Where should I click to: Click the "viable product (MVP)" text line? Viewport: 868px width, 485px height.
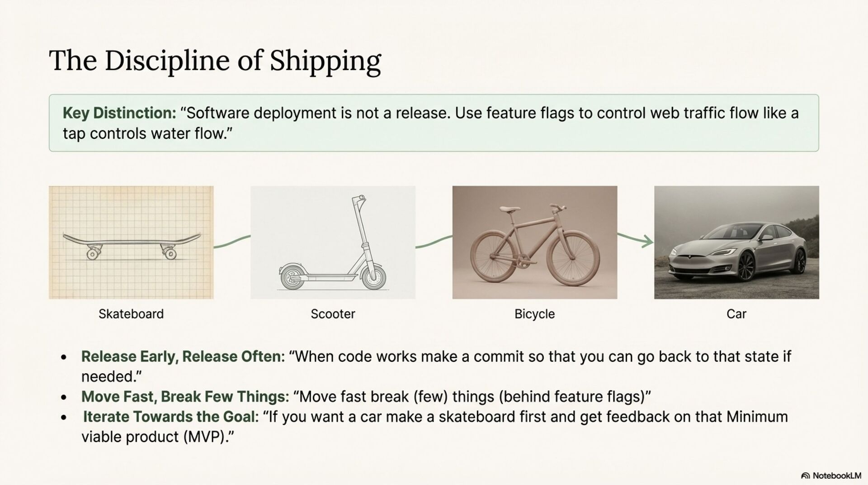157,437
